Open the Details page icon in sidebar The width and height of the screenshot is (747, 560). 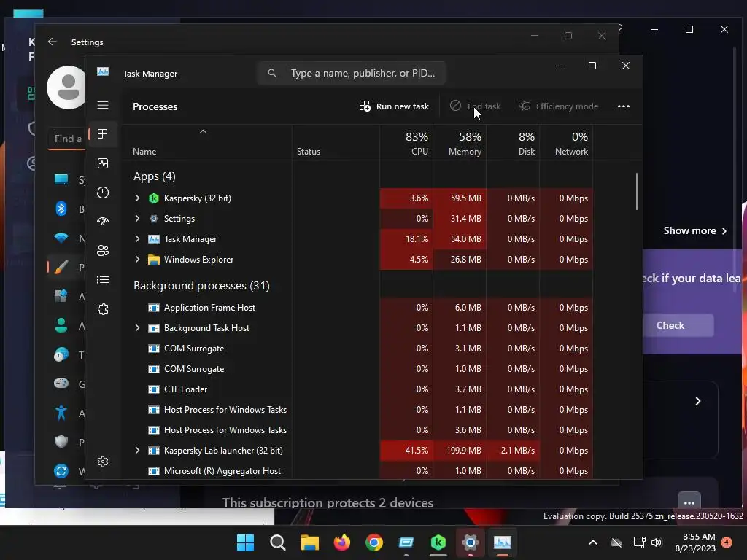pos(103,279)
